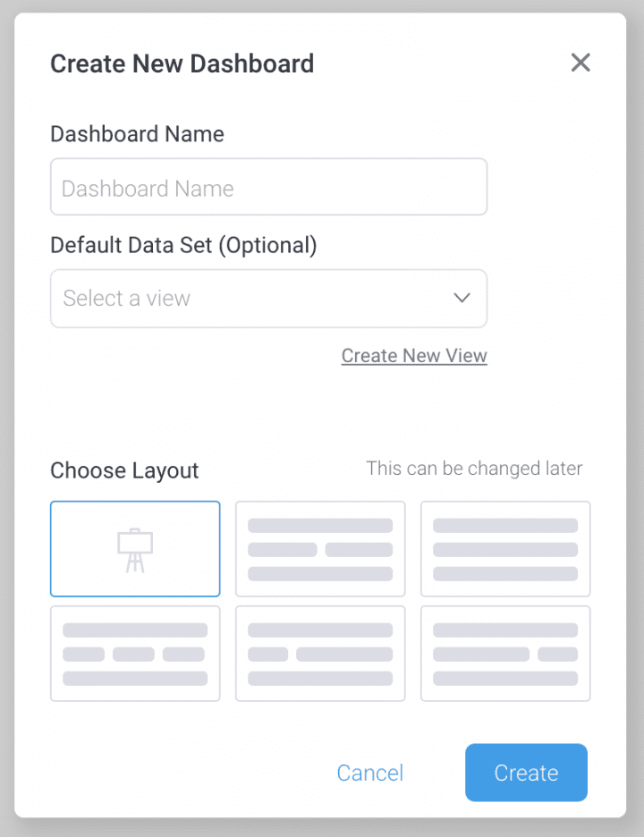The height and width of the screenshot is (837, 644).
Task: Select the layout with three small blocks
Action: pos(135,653)
